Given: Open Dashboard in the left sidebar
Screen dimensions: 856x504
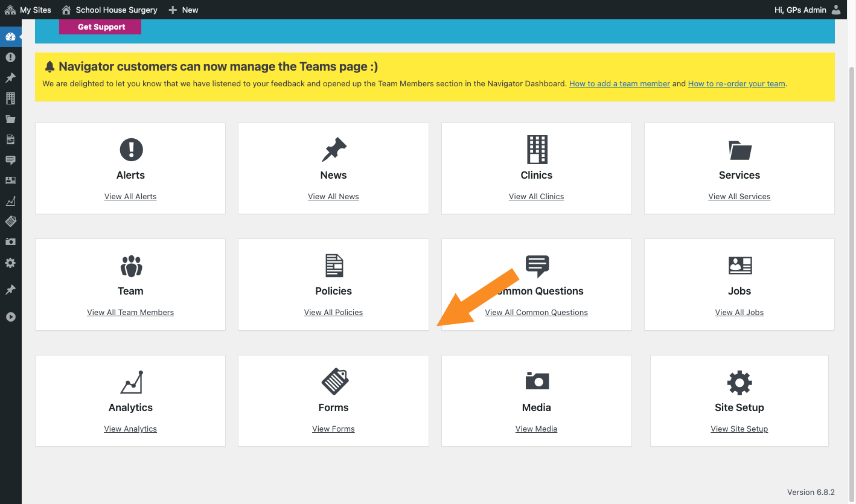Looking at the screenshot, I should [10, 37].
